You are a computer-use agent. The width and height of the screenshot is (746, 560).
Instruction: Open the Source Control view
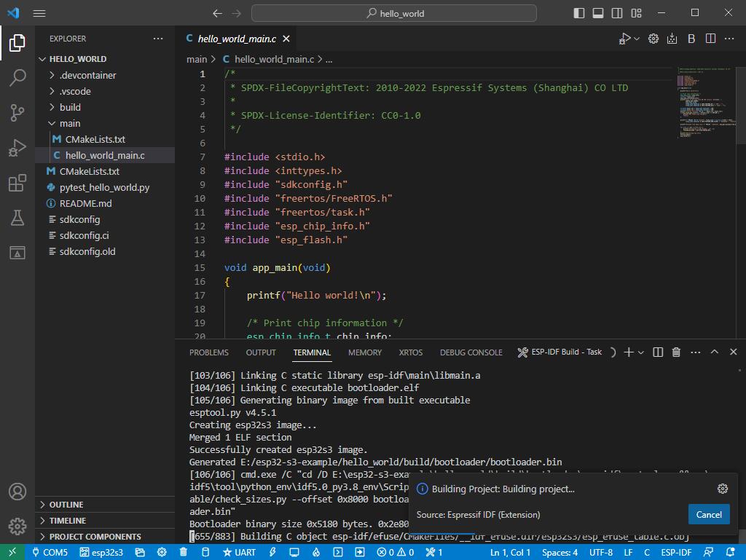coord(17,112)
